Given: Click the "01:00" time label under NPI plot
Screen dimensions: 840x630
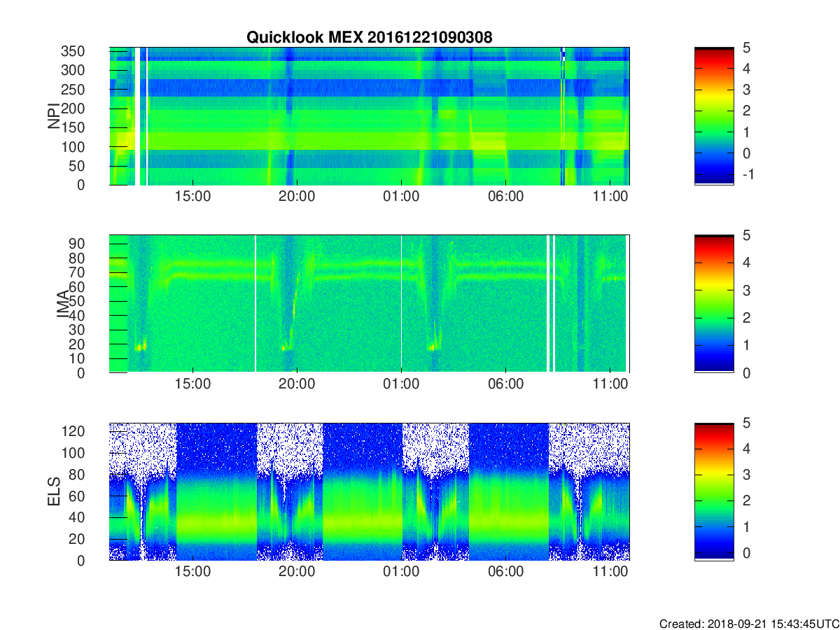Looking at the screenshot, I should tap(401, 197).
